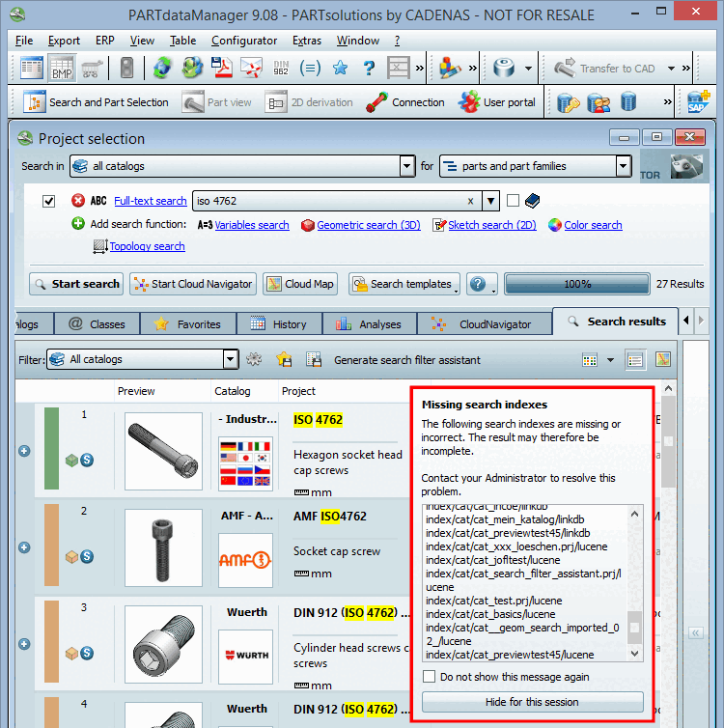Screen dimensions: 724x728
Task: Click the SAP integration icon
Action: (x=699, y=101)
